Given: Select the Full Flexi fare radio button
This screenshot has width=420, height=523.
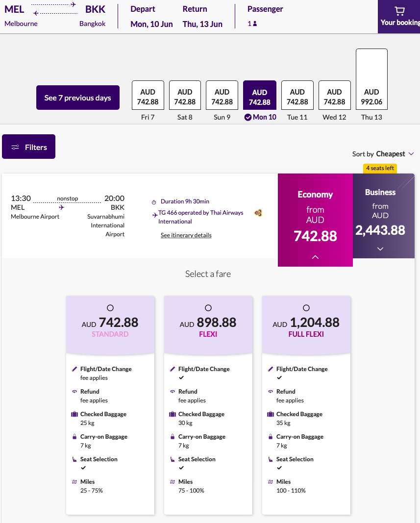Looking at the screenshot, I should (306, 308).
